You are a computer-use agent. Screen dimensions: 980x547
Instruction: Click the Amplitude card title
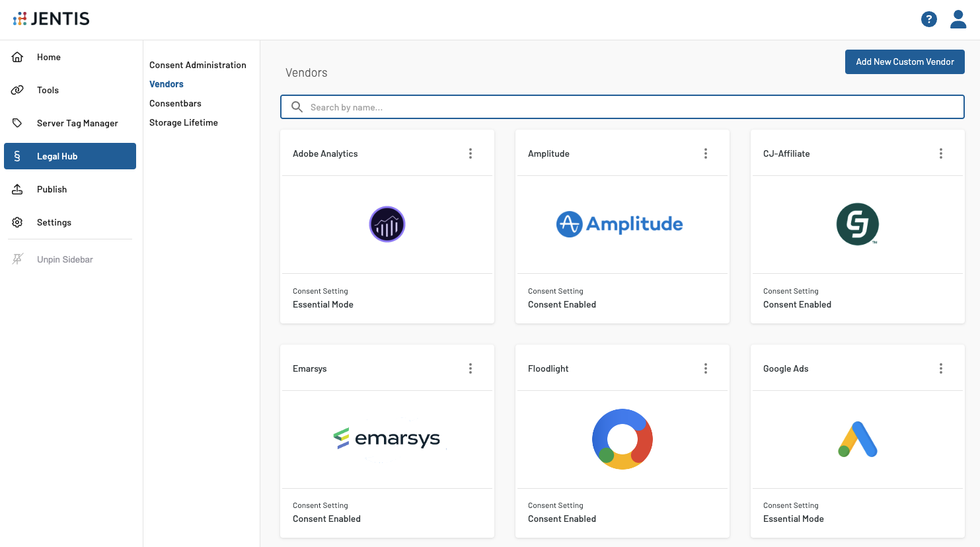(x=548, y=153)
